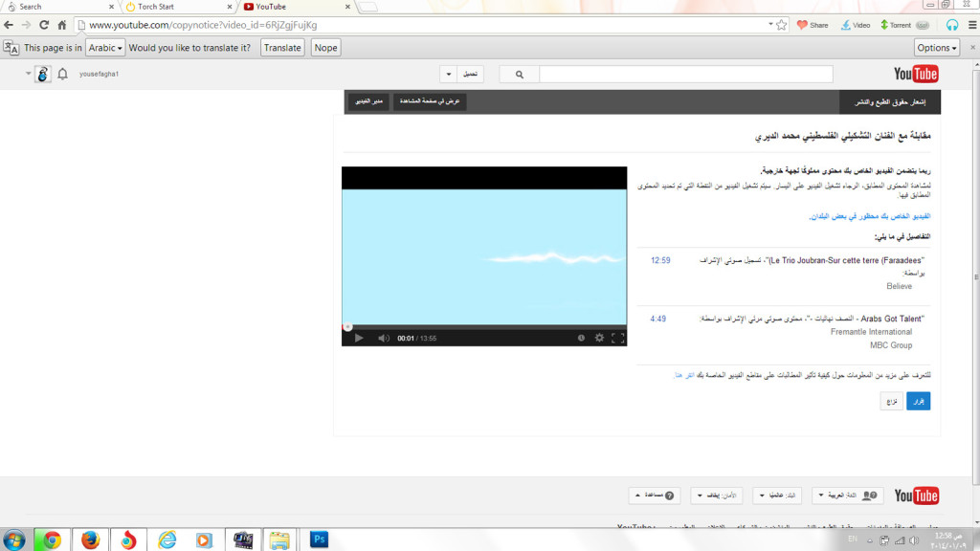The image size is (980, 551).
Task: Expand the account arrow beside avatar
Action: click(x=28, y=74)
